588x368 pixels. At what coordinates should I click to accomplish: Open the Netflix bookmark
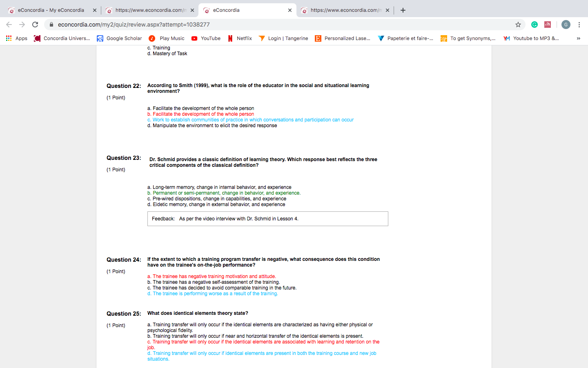point(240,38)
